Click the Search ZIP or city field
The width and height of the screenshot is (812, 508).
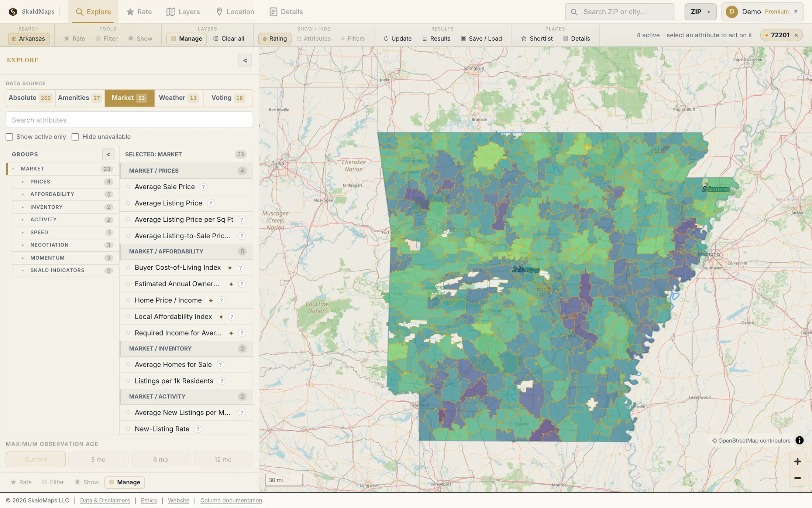pyautogui.click(x=619, y=12)
